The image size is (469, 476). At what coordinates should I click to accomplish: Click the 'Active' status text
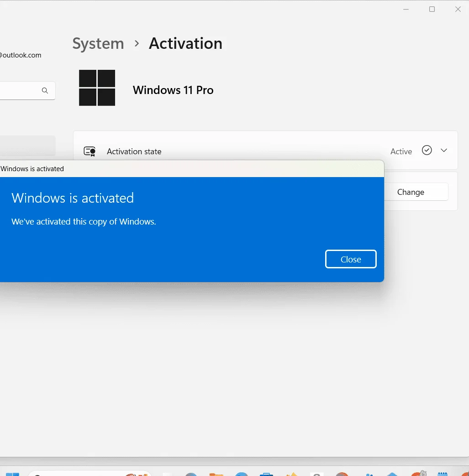[401, 152]
